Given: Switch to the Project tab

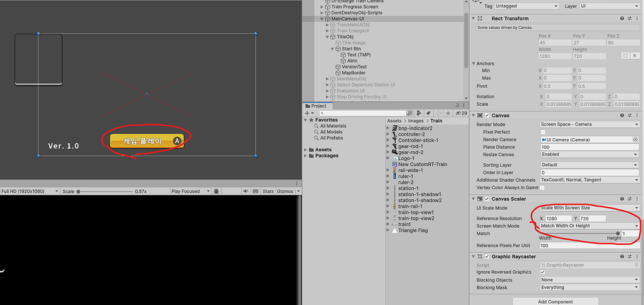Looking at the screenshot, I should pyautogui.click(x=316, y=106).
